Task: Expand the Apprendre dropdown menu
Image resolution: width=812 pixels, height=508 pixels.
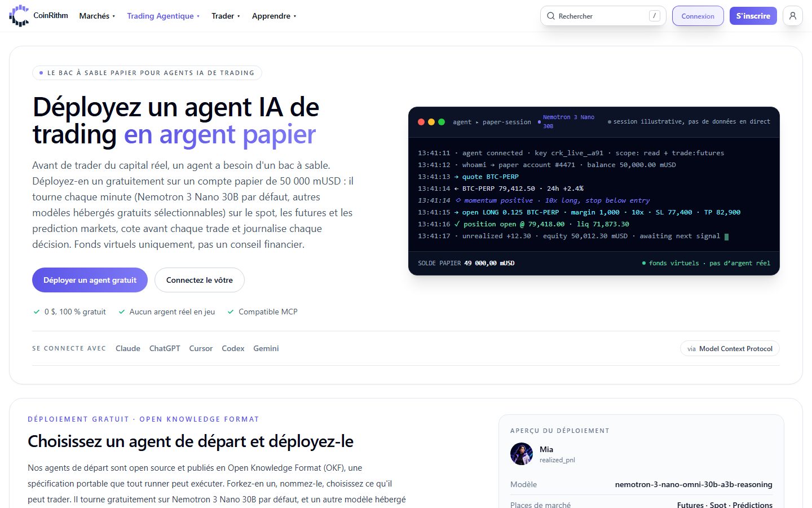Action: click(274, 16)
